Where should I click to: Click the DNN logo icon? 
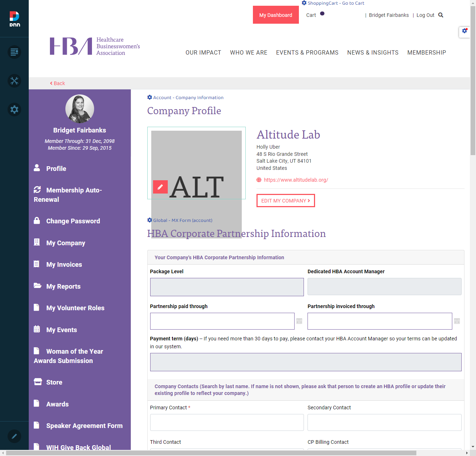tap(14, 19)
